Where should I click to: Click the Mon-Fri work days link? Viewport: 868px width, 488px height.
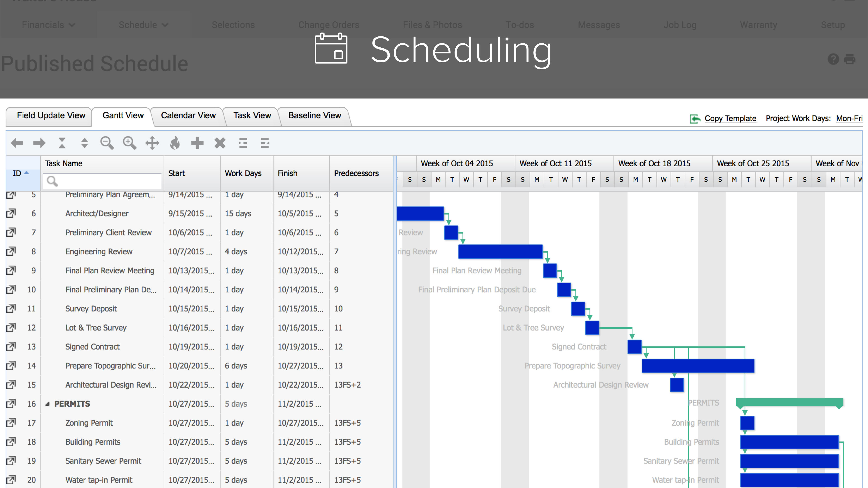[849, 119]
